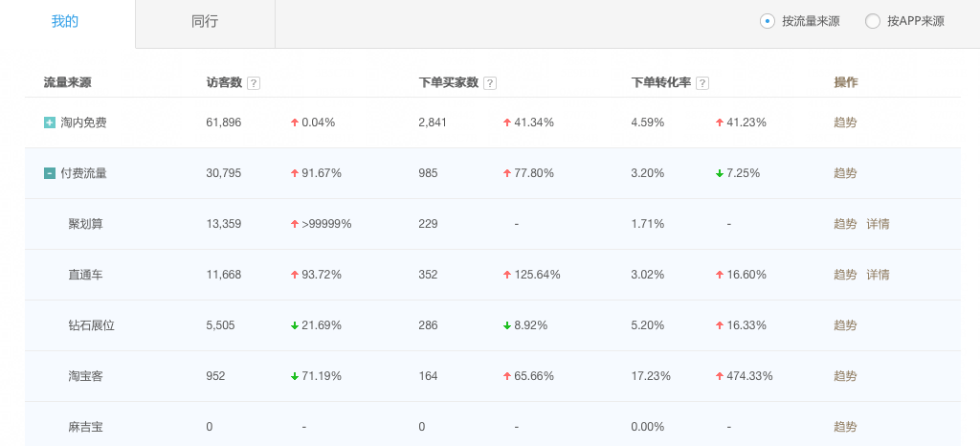Open 趋势 for 聚划算
The height and width of the screenshot is (446, 980).
845,224
